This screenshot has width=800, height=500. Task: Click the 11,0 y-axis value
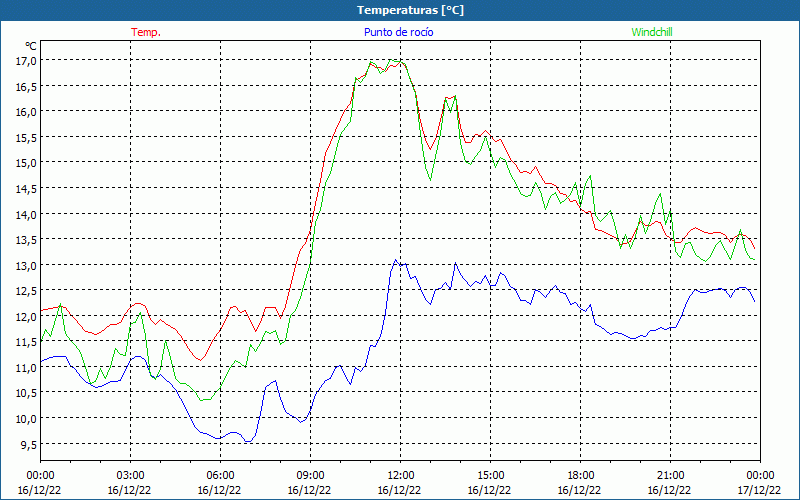pos(27,367)
